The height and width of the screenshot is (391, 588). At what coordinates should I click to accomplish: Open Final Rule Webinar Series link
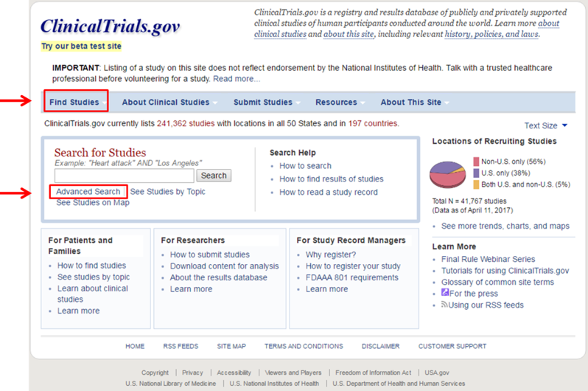tap(488, 259)
